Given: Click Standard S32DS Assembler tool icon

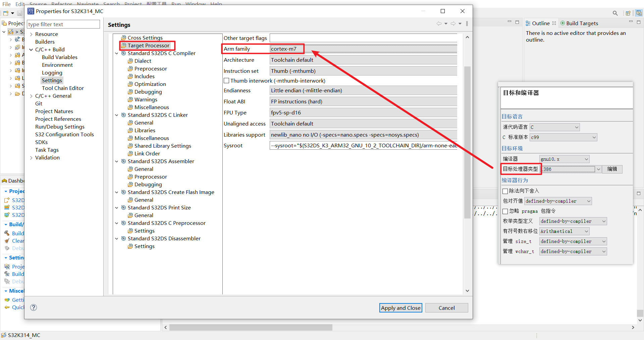Looking at the screenshot, I should (x=123, y=161).
